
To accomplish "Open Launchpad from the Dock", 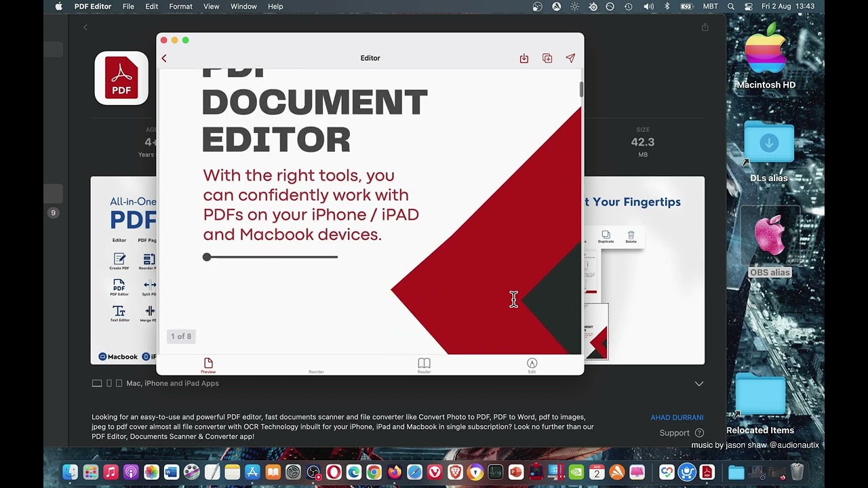I will pyautogui.click(x=90, y=472).
